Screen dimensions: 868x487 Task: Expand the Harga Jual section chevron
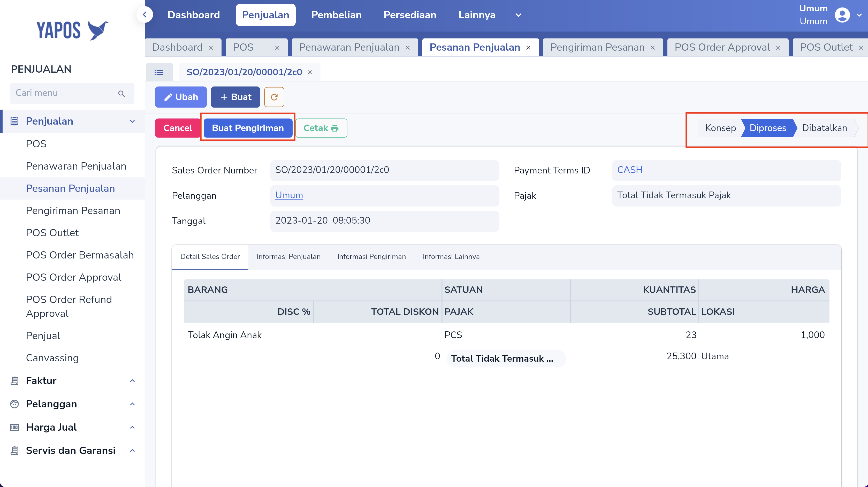click(x=132, y=427)
